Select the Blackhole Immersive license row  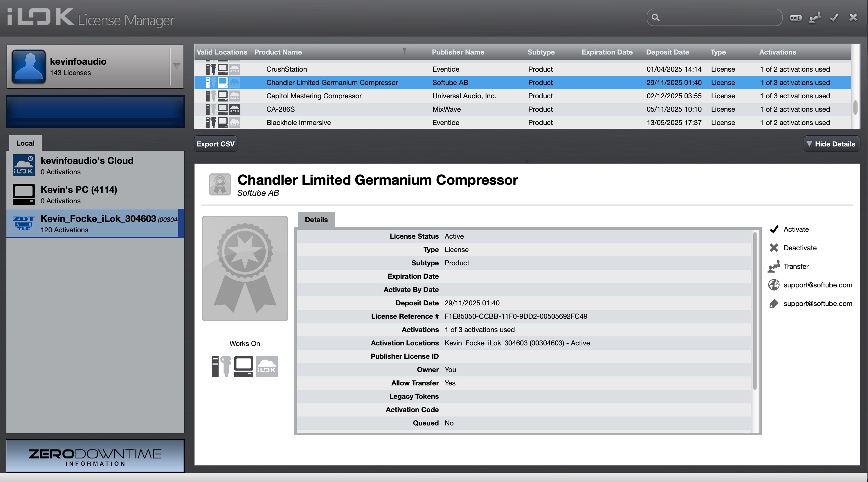click(523, 122)
